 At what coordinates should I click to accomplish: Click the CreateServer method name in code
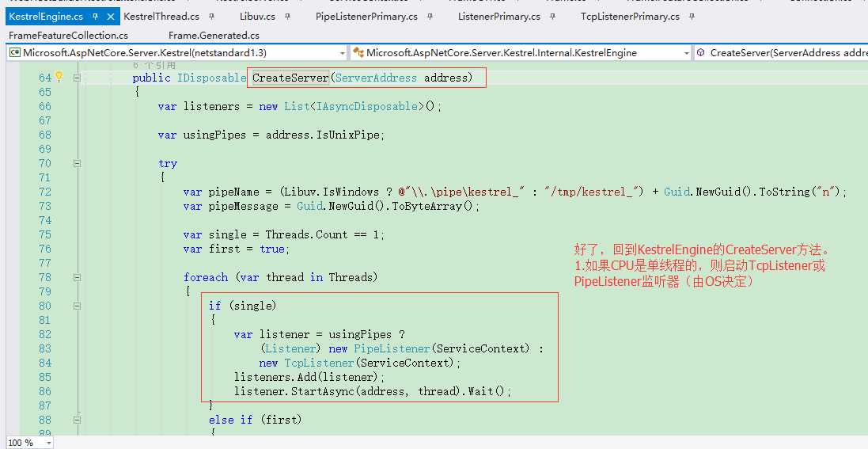(290, 78)
